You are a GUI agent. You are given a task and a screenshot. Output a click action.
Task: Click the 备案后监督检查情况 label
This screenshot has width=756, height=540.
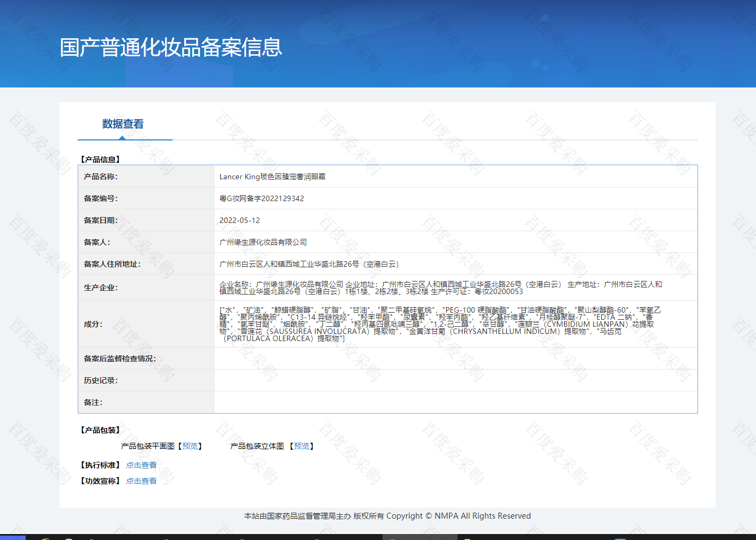pos(120,359)
